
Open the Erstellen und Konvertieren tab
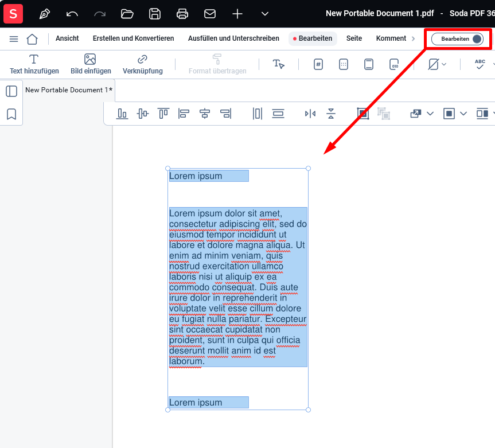pos(133,38)
